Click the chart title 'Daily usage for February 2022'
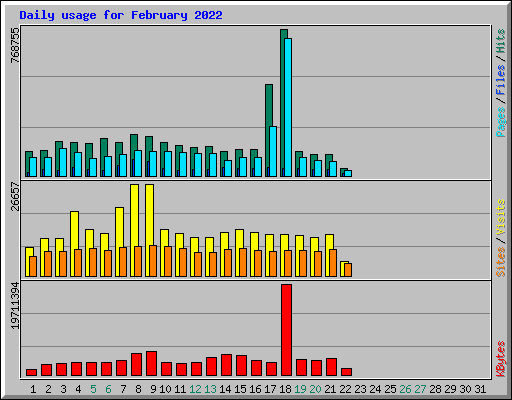The image size is (512, 400). [121, 15]
